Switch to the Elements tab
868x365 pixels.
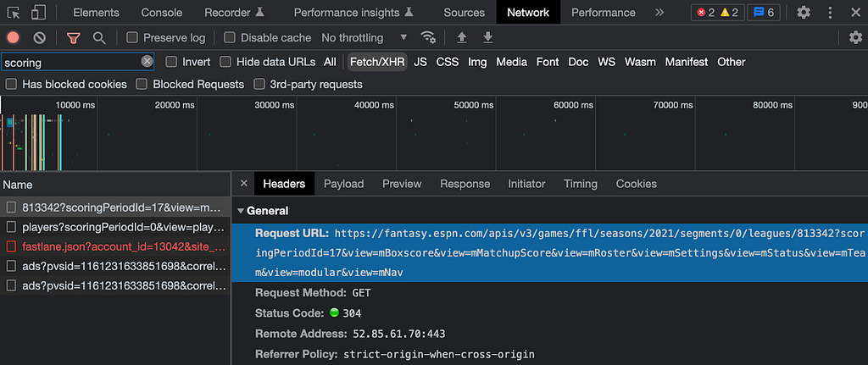(96, 12)
